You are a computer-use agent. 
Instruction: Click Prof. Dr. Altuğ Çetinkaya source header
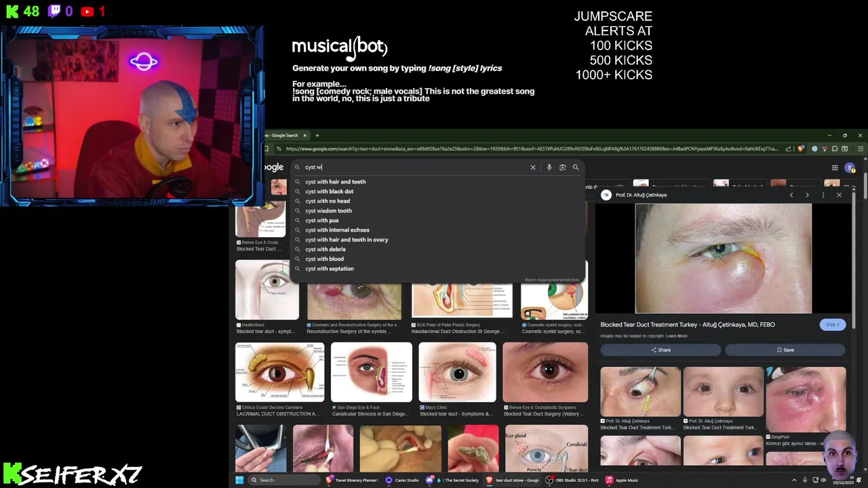[635, 195]
